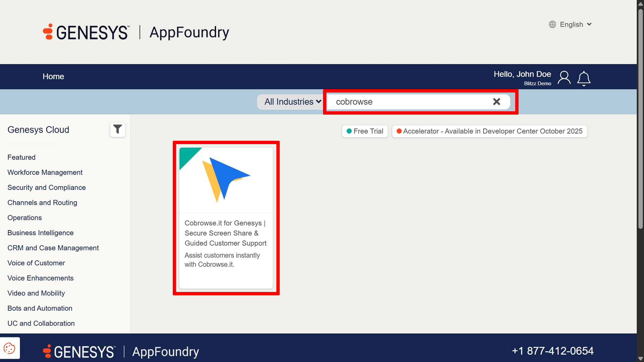Click the Cobrowse.it app logo thumbnail

tap(226, 180)
